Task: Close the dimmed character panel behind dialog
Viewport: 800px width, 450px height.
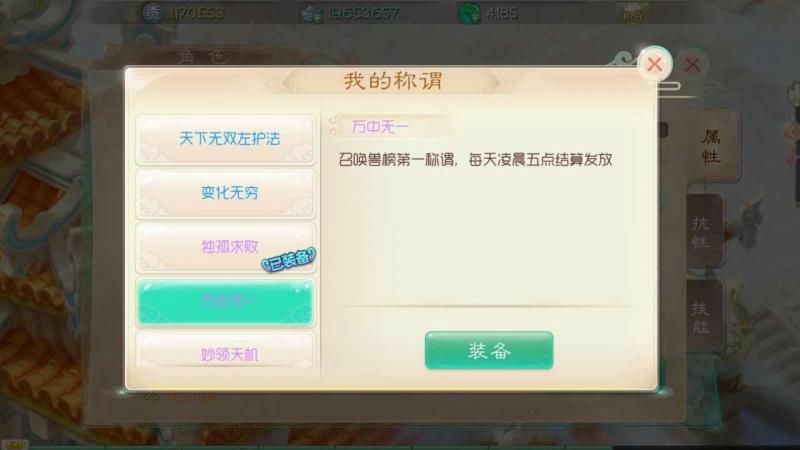Action: [692, 64]
